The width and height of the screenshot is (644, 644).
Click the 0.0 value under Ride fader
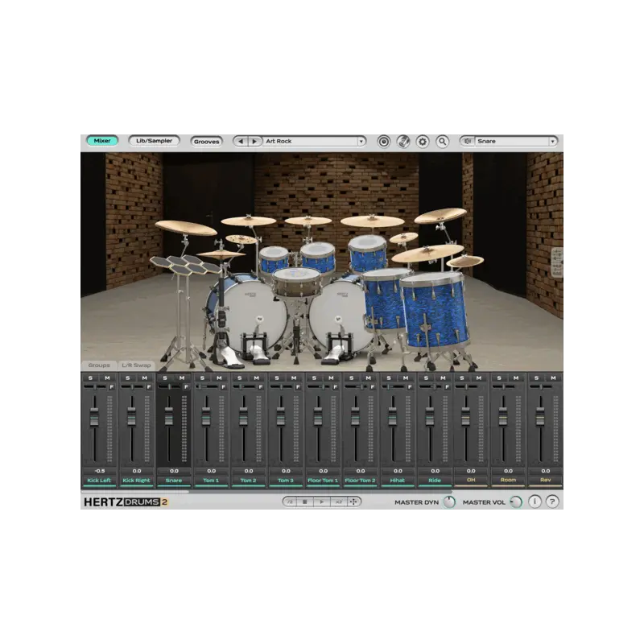pyautogui.click(x=435, y=471)
